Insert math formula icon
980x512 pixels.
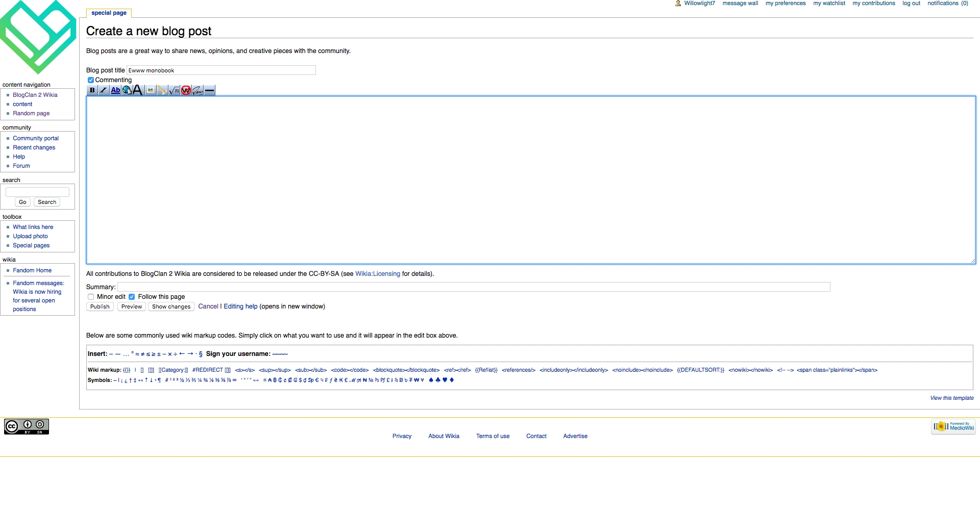[174, 90]
